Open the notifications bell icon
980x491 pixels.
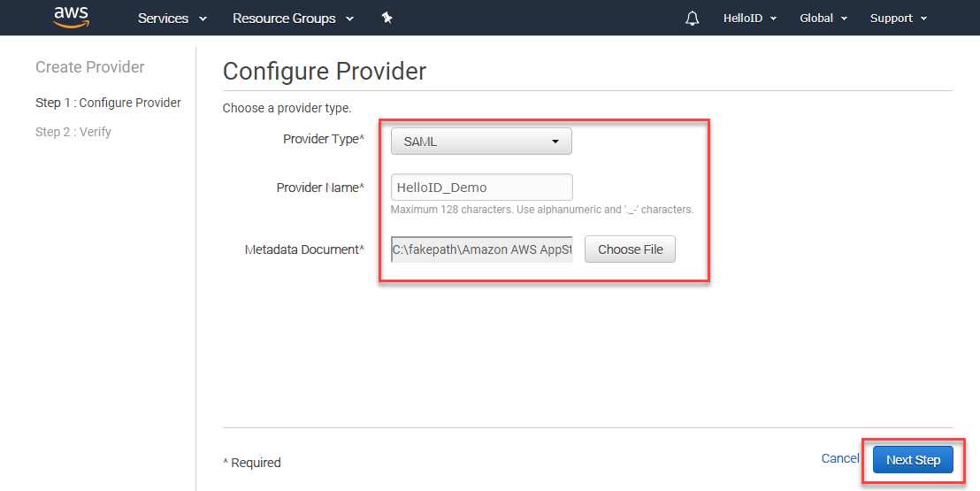pos(692,19)
